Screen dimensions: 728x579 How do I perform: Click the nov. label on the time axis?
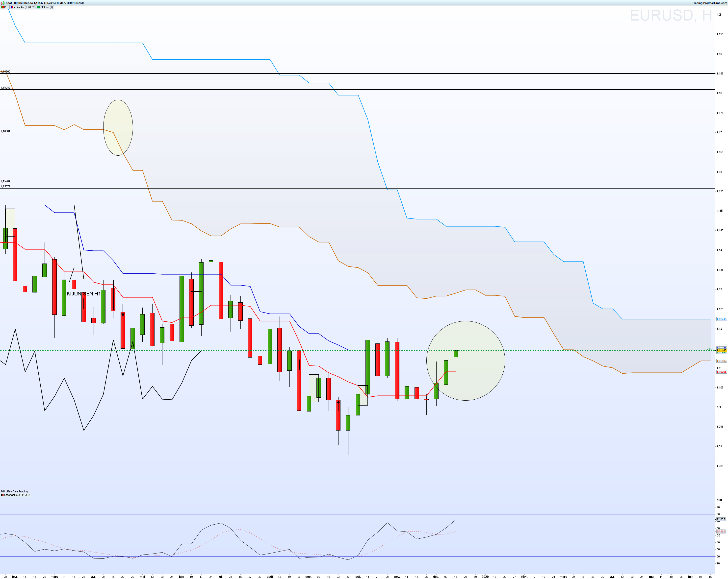point(397,577)
